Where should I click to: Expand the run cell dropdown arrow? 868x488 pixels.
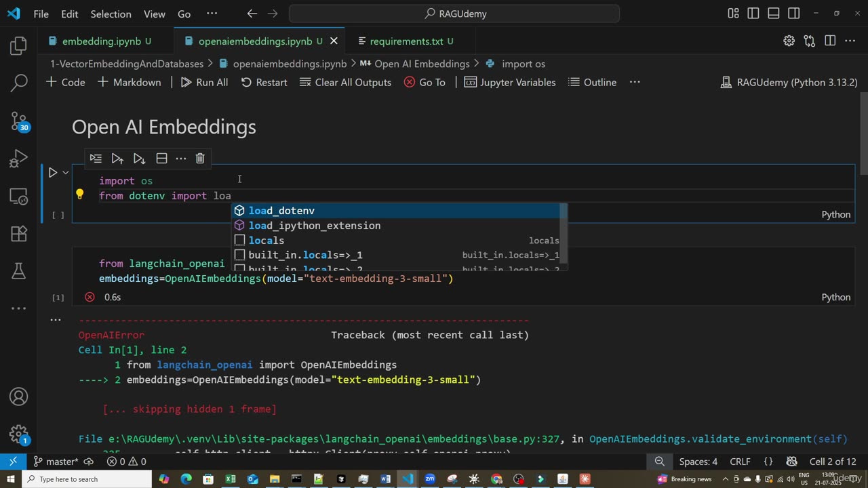(x=66, y=173)
